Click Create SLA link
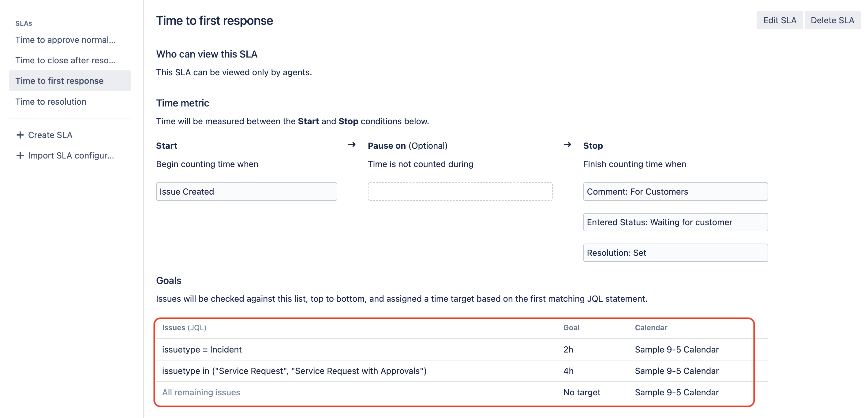 (50, 135)
